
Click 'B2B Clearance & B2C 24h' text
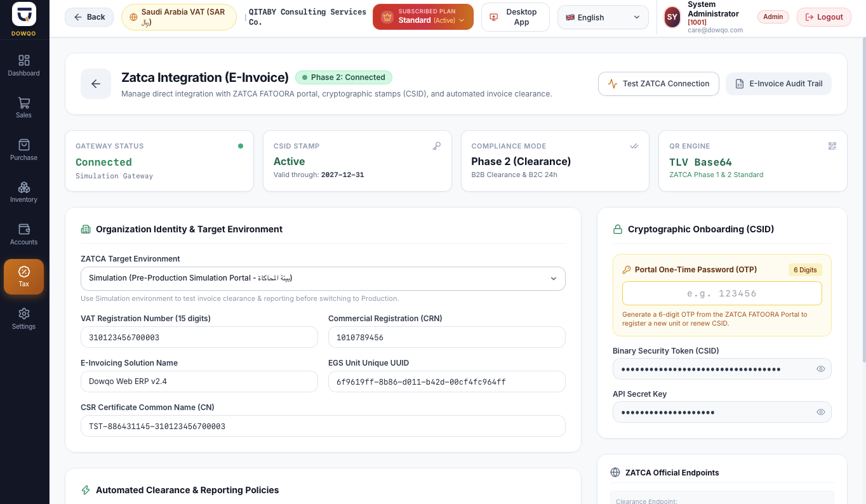(x=514, y=175)
